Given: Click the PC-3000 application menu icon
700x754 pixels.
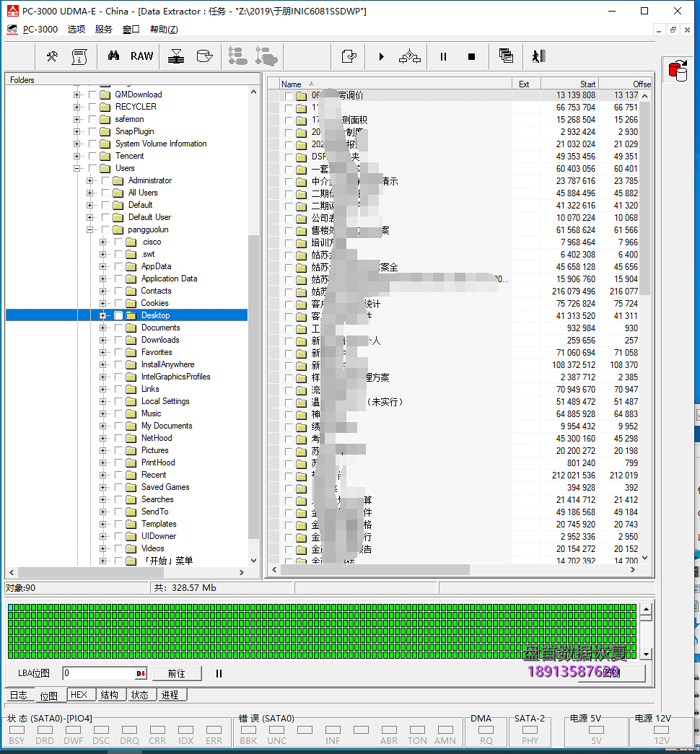Looking at the screenshot, I should tap(12, 30).
